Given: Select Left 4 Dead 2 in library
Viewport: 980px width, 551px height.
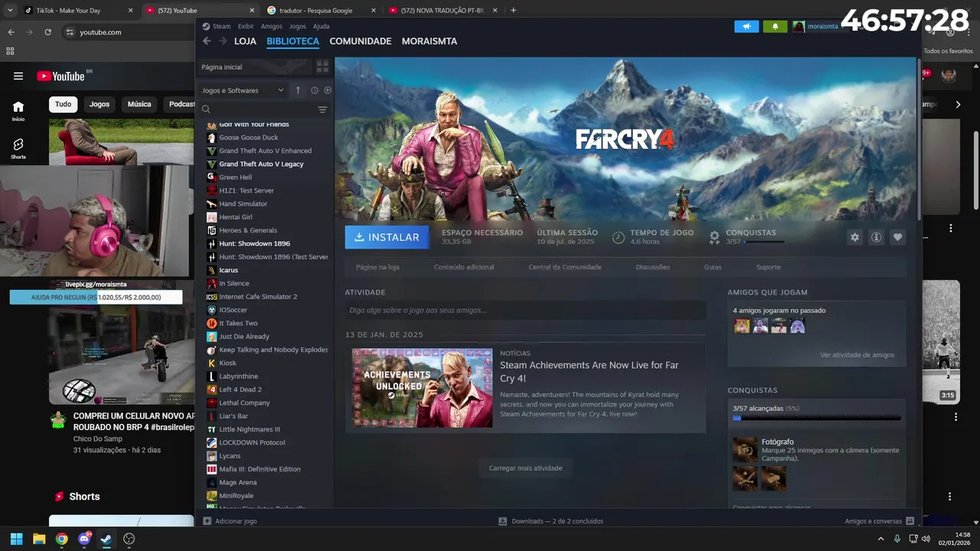Looking at the screenshot, I should click(x=240, y=390).
